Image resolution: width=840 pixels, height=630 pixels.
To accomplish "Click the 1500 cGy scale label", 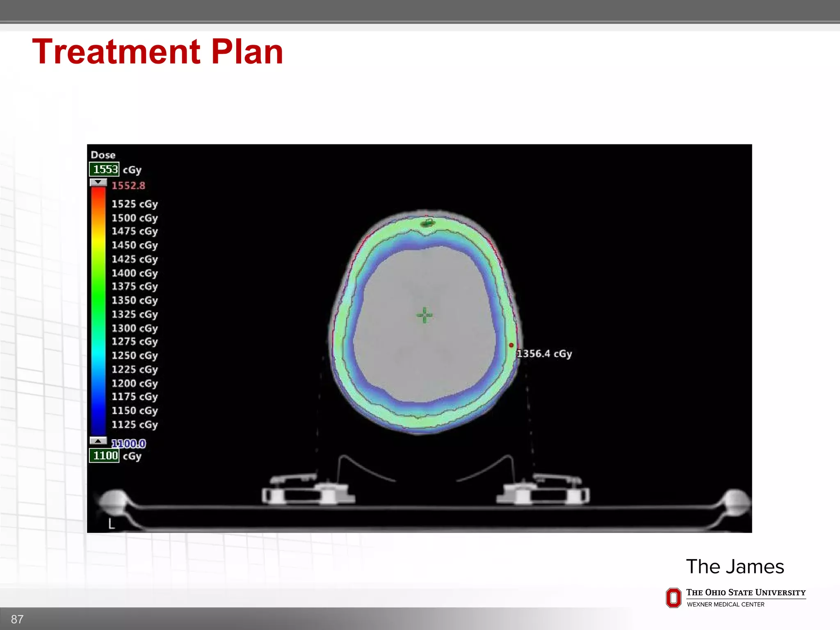I will (135, 218).
